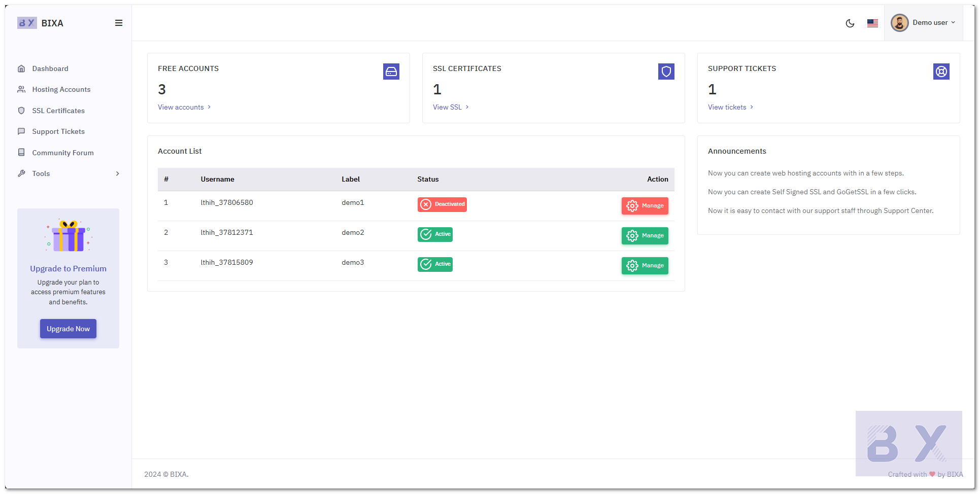Manage the lthih_37806580 account

click(x=645, y=206)
